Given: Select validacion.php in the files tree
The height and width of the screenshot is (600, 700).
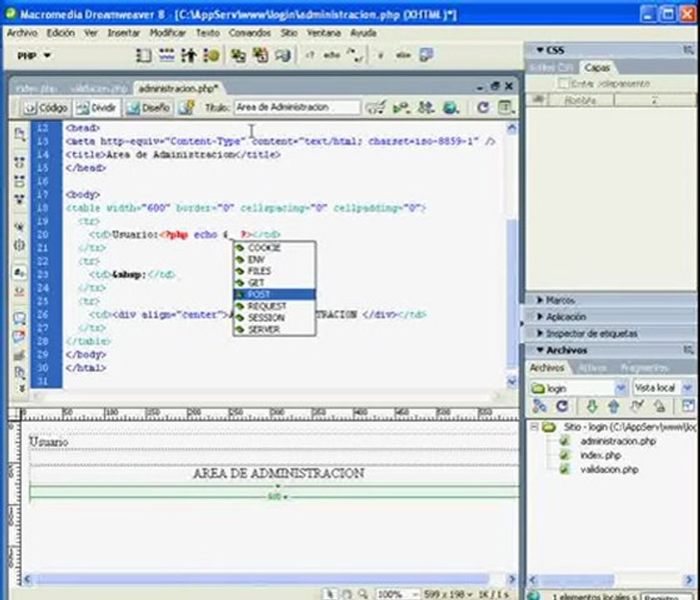Looking at the screenshot, I should 609,470.
